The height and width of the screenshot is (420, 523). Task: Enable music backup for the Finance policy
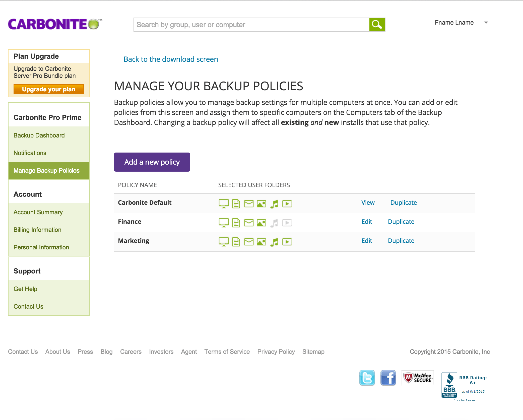click(275, 223)
